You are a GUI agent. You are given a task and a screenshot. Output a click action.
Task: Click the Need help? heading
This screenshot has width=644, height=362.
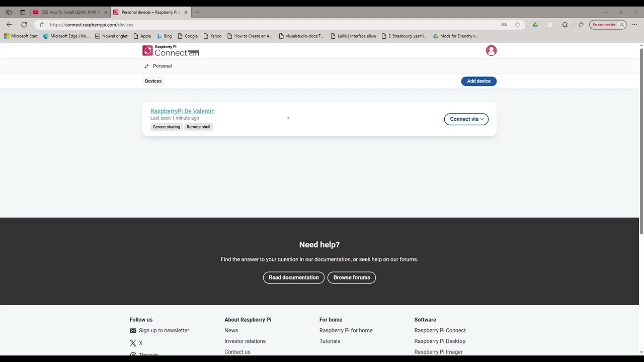coord(319,245)
